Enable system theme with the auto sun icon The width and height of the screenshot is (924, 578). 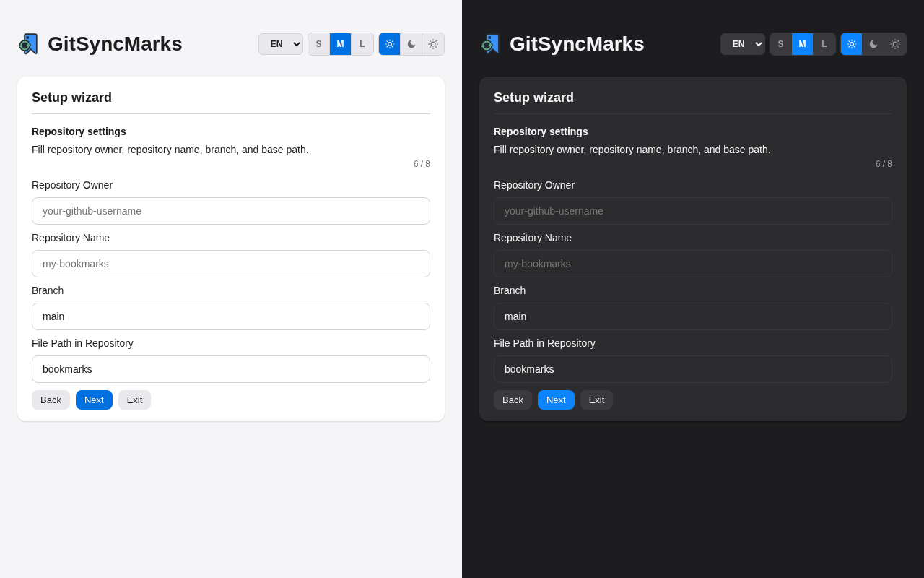[432, 44]
